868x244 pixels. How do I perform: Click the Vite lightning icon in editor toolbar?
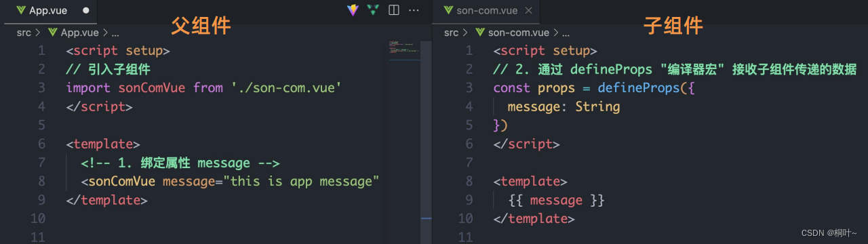point(353,10)
